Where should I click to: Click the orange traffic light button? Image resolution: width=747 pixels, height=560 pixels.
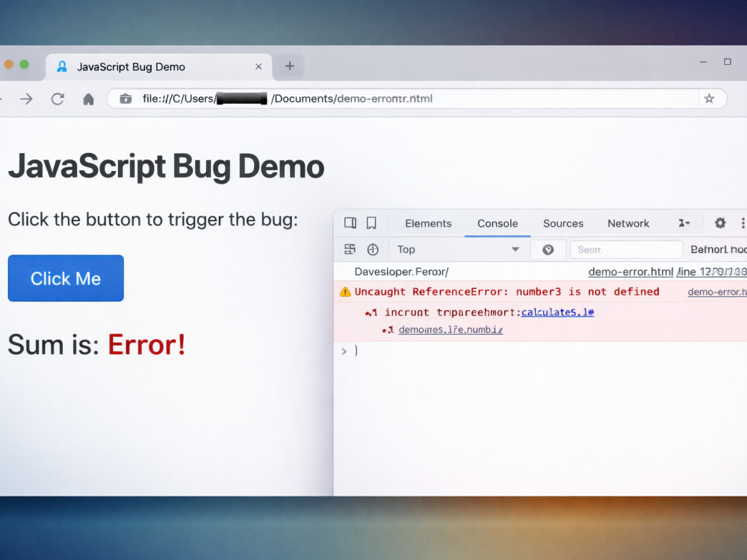tap(8, 64)
